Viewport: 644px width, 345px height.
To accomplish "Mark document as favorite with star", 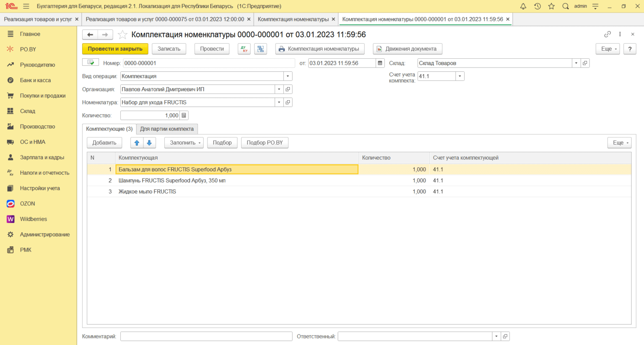I will click(x=122, y=35).
